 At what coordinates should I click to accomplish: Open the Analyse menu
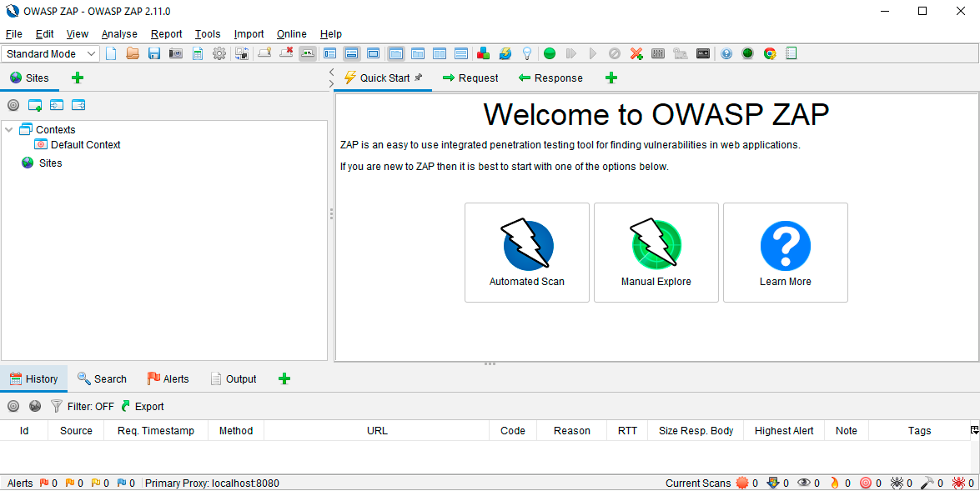pos(119,34)
